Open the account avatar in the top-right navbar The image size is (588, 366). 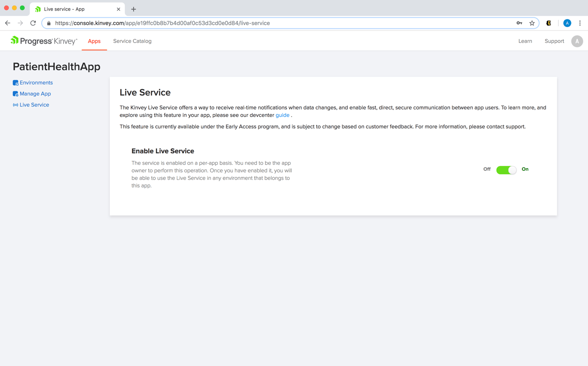pyautogui.click(x=577, y=41)
